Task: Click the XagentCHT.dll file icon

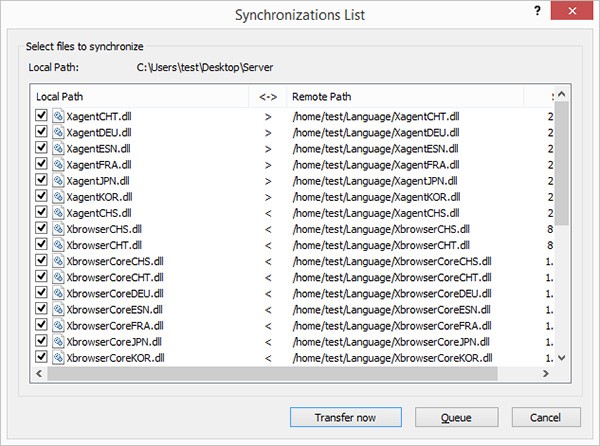Action: [57, 116]
